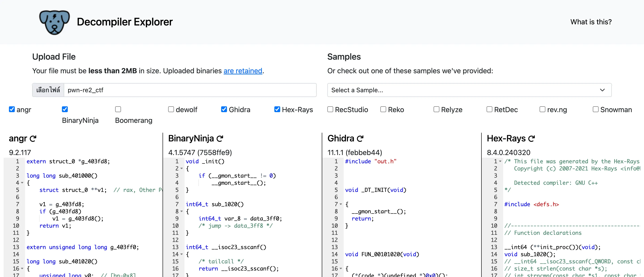Open the What is this? page
Viewport: 644px width, 277px height.
pyautogui.click(x=591, y=22)
